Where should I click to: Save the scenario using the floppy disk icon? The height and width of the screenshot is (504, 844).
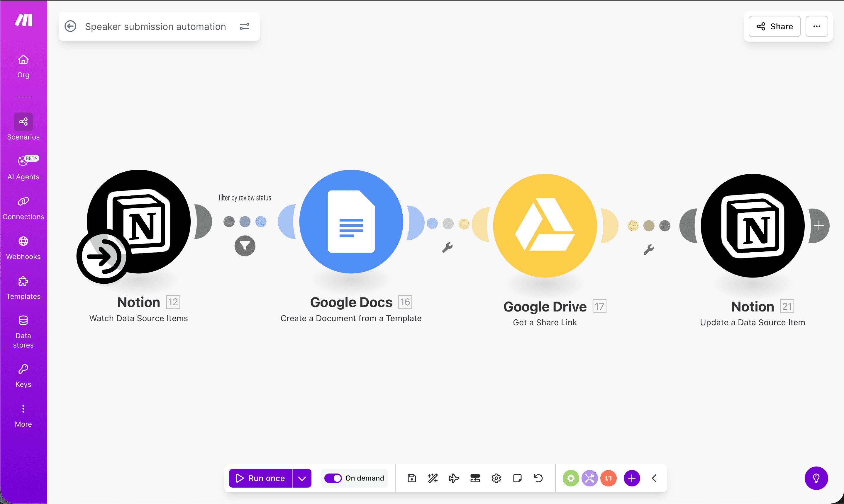[411, 478]
